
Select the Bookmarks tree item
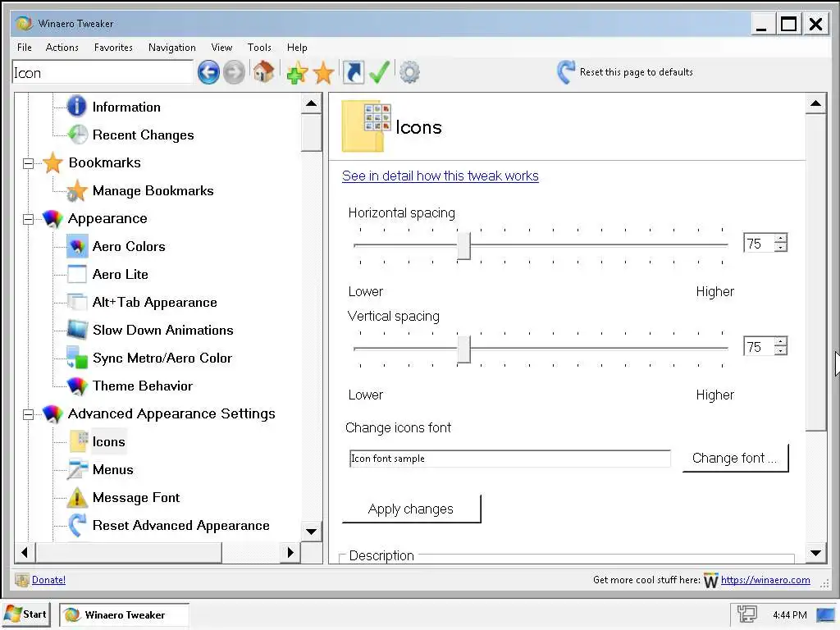tap(104, 163)
